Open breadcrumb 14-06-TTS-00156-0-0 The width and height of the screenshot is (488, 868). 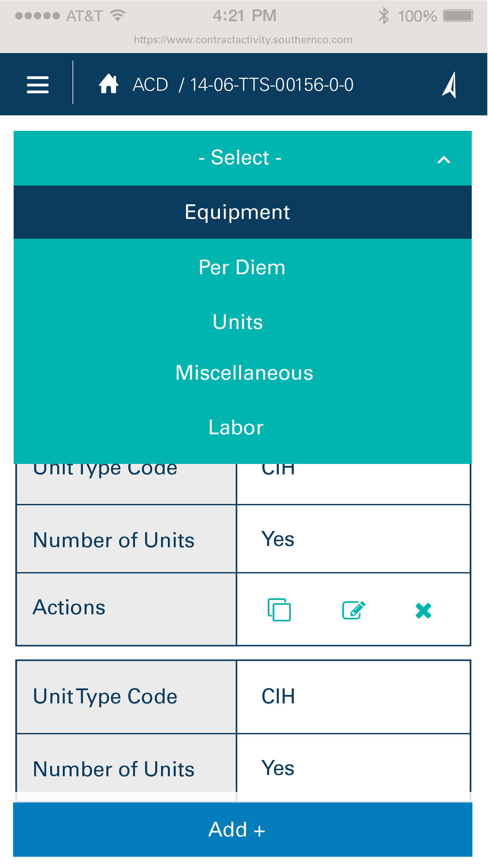point(272,85)
